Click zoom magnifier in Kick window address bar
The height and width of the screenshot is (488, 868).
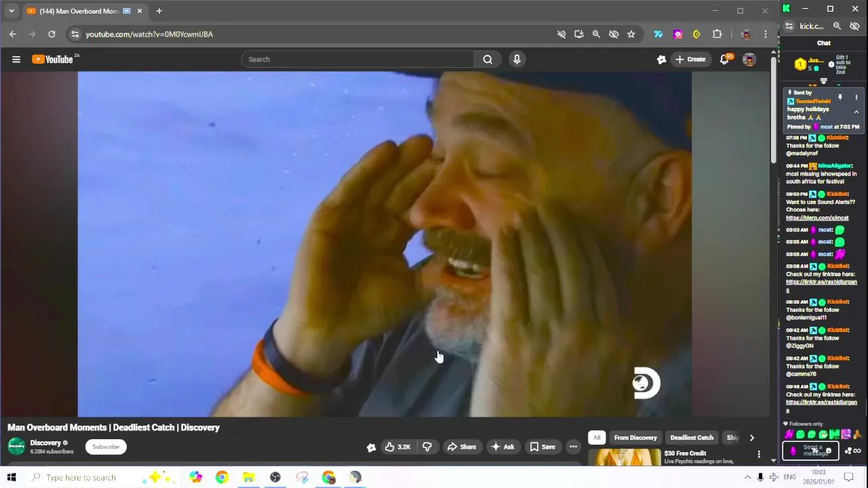(x=837, y=26)
